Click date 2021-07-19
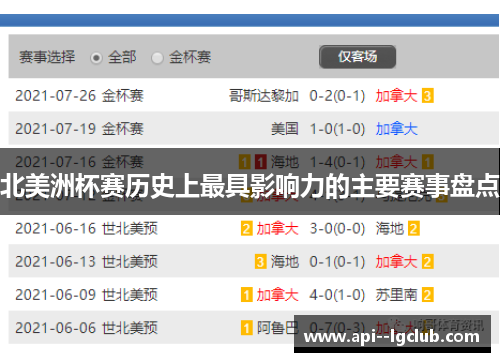 tap(56, 129)
